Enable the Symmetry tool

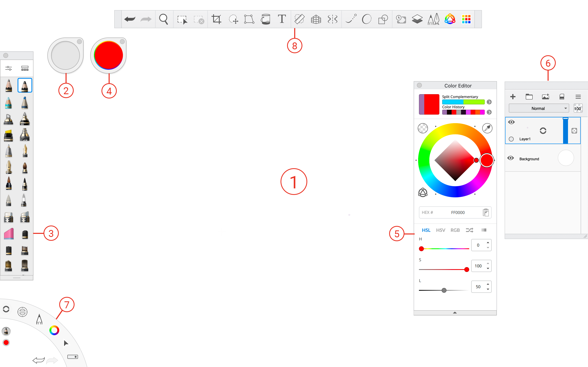coord(332,19)
